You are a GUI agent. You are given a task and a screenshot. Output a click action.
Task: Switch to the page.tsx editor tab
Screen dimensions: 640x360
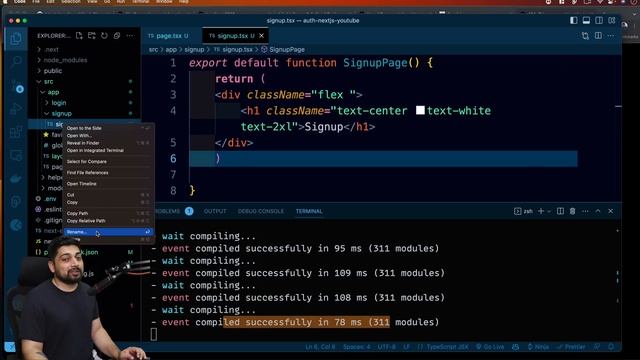(x=168, y=36)
